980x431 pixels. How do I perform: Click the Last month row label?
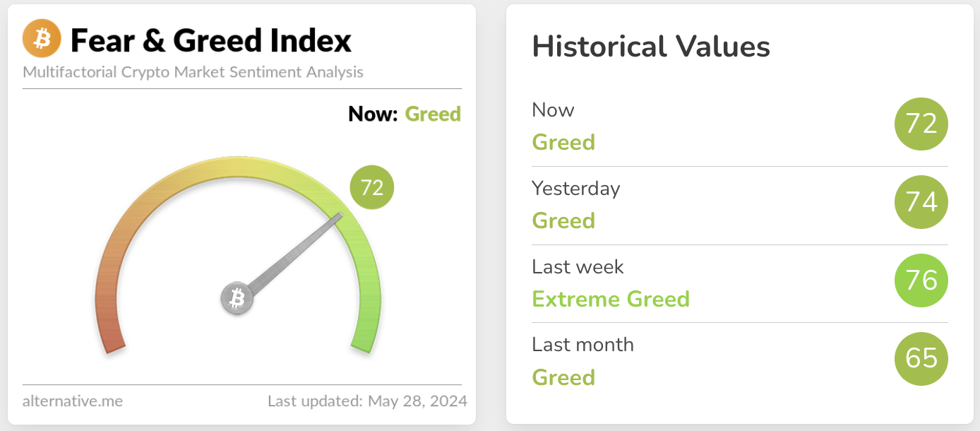point(582,344)
